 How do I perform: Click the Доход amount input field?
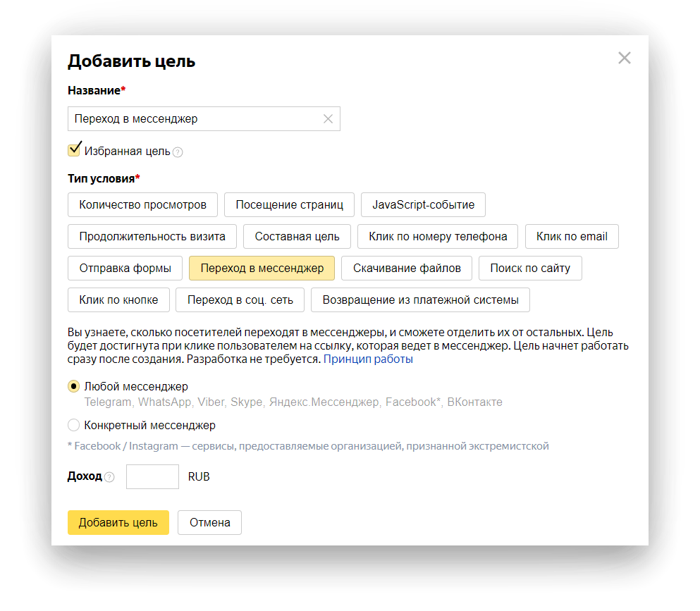pos(152,477)
